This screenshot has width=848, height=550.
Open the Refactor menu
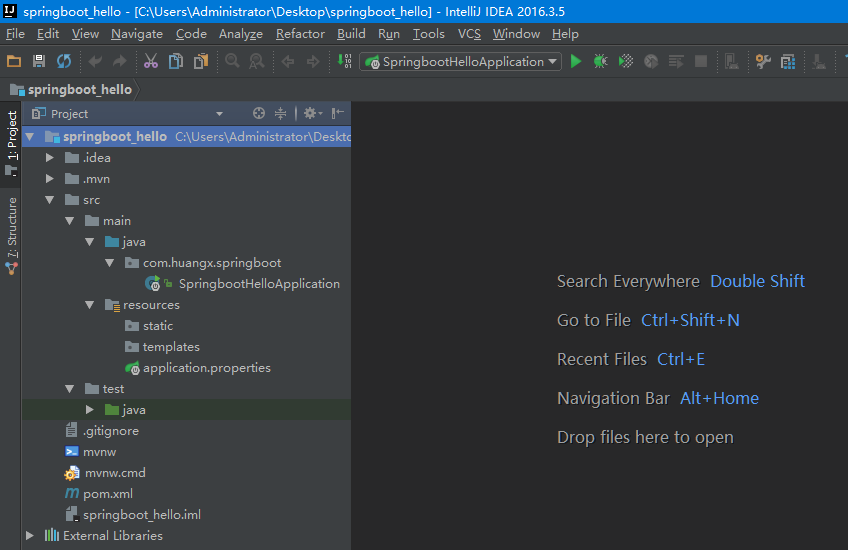point(300,34)
